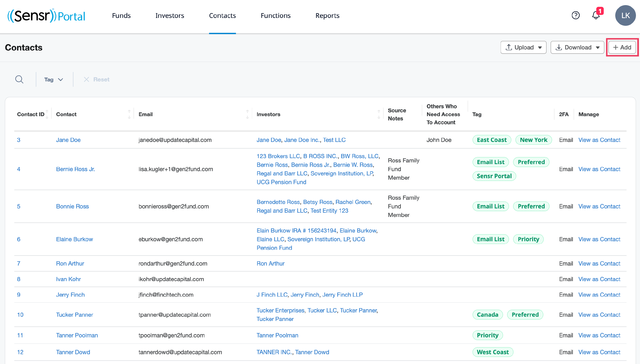Click the West Coast tag

492,352
